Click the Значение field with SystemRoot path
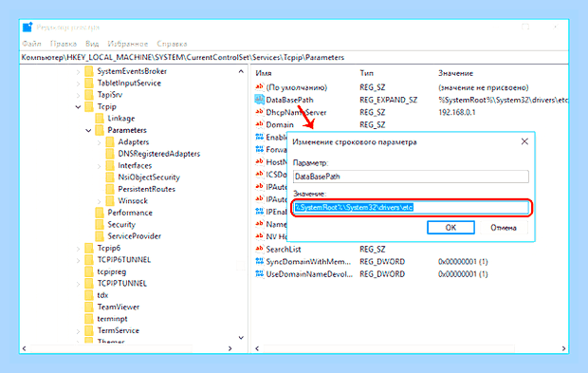 pos(411,208)
